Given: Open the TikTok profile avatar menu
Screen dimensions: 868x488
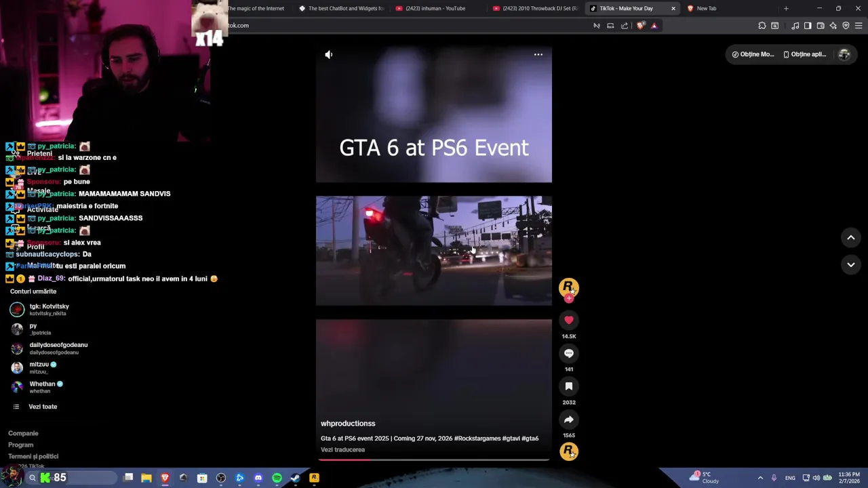Looking at the screenshot, I should click(844, 54).
